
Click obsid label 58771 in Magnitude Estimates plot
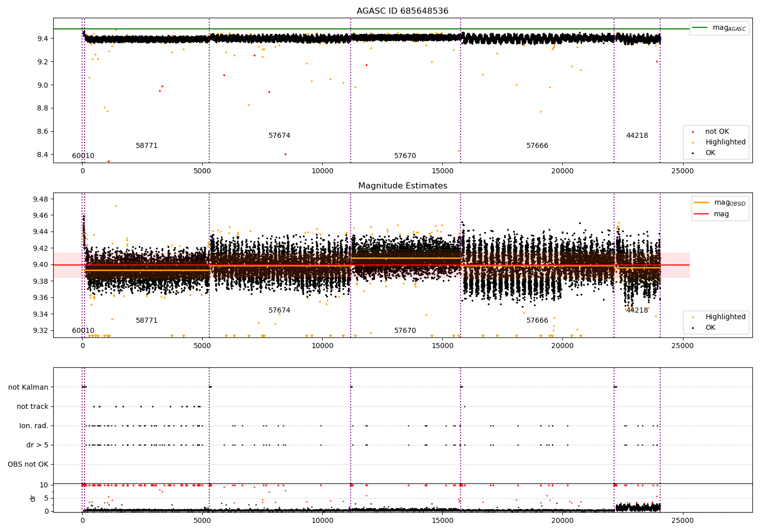pos(147,321)
